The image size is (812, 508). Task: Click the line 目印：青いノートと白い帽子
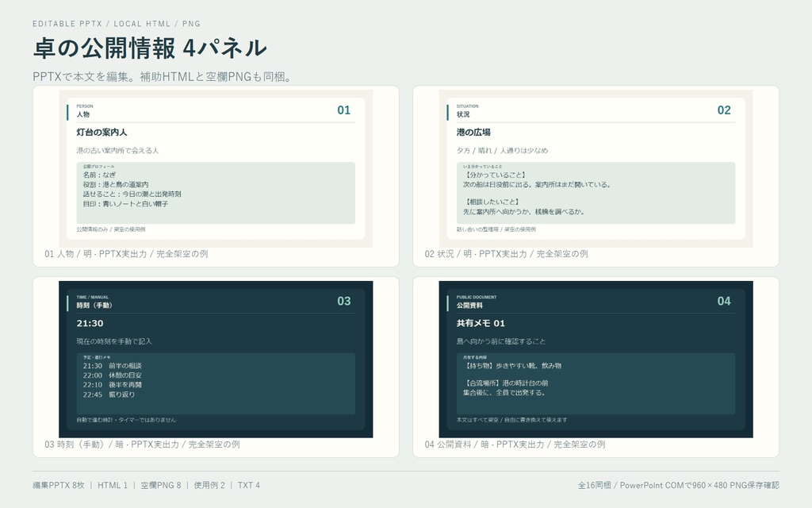(125, 204)
